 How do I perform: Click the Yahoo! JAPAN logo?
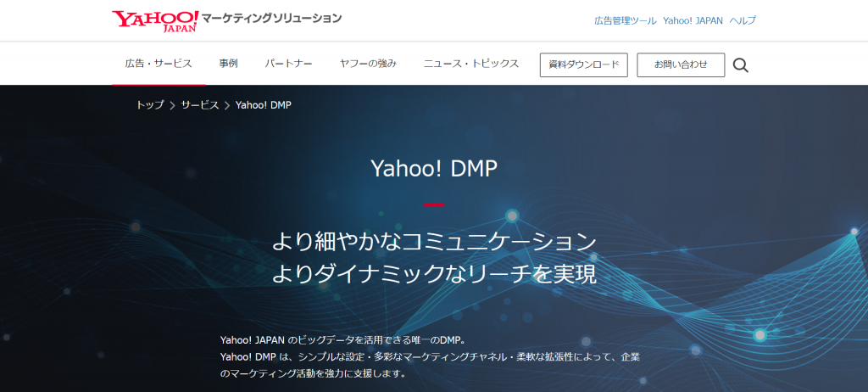pyautogui.click(x=155, y=21)
